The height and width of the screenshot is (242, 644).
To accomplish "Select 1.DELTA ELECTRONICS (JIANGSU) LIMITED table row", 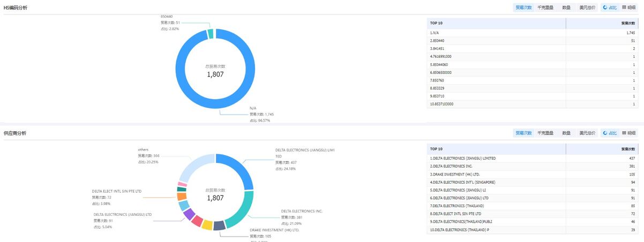I will (x=532, y=158).
